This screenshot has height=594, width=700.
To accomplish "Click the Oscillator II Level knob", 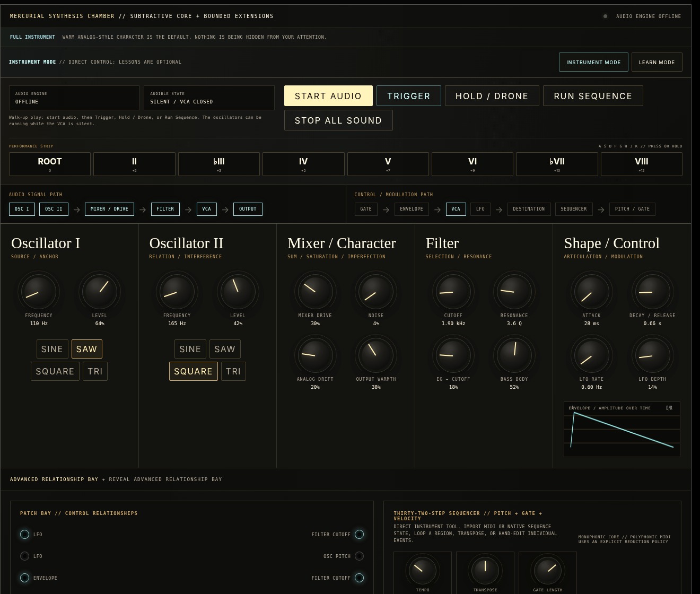I will click(238, 292).
